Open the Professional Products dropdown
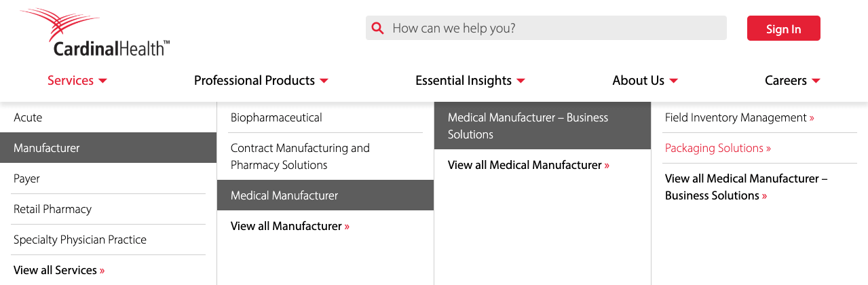 [x=261, y=80]
